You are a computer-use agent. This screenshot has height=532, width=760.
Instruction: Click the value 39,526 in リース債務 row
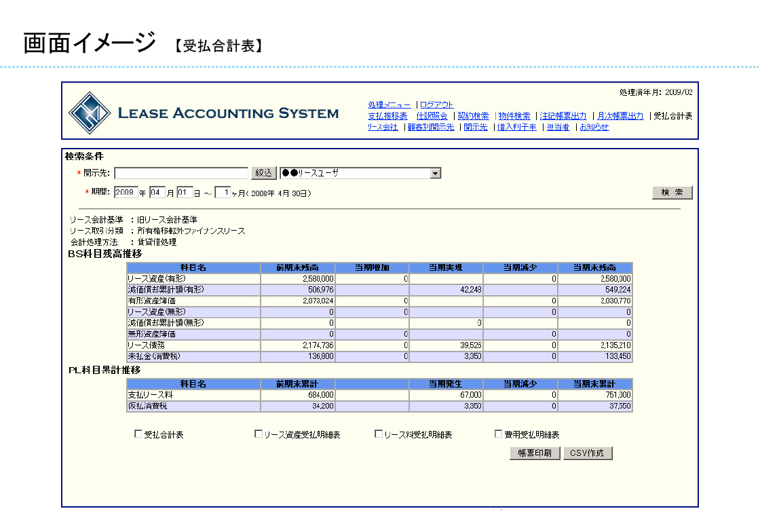[x=471, y=345]
